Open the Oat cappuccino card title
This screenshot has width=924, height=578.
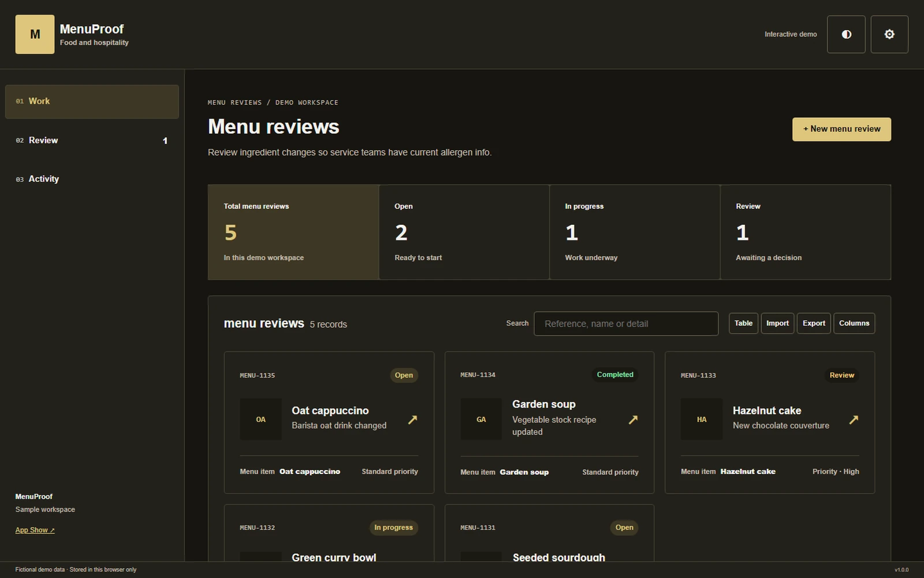coord(330,410)
